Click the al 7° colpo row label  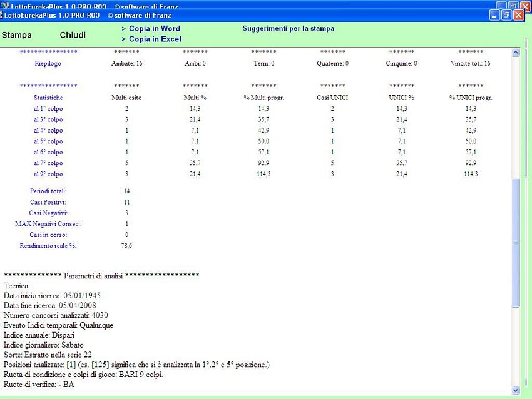pos(48,163)
